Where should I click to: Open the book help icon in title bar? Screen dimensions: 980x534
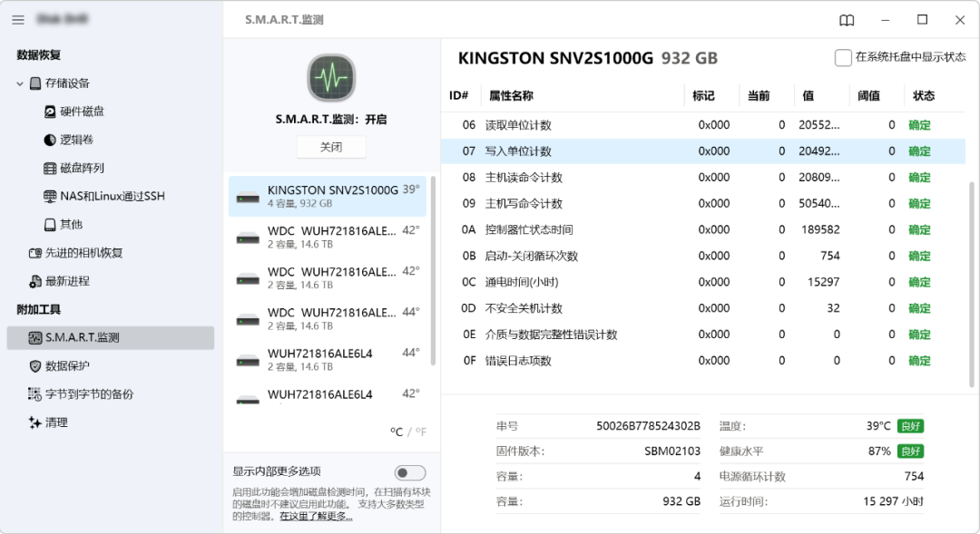point(847,20)
